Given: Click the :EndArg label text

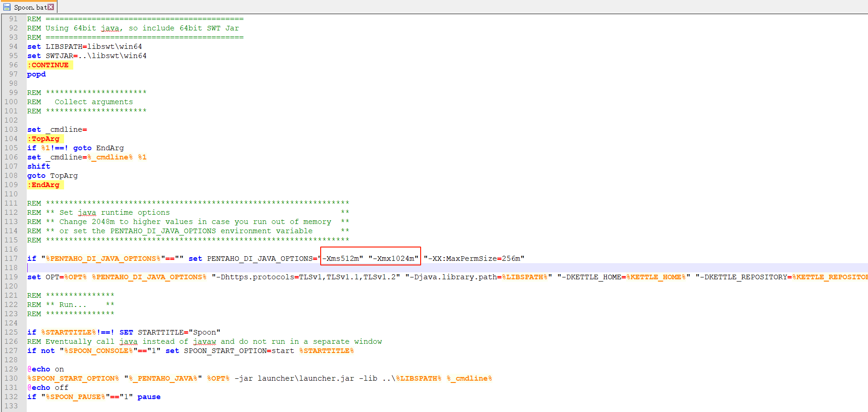Looking at the screenshot, I should click(x=45, y=185).
